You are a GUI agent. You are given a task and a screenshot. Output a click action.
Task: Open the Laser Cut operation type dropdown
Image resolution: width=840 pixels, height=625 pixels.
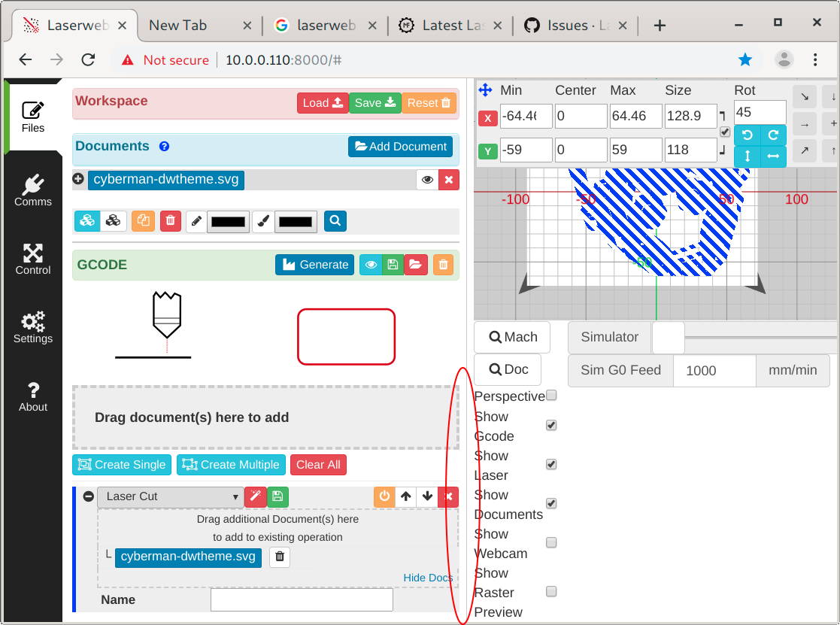point(171,496)
